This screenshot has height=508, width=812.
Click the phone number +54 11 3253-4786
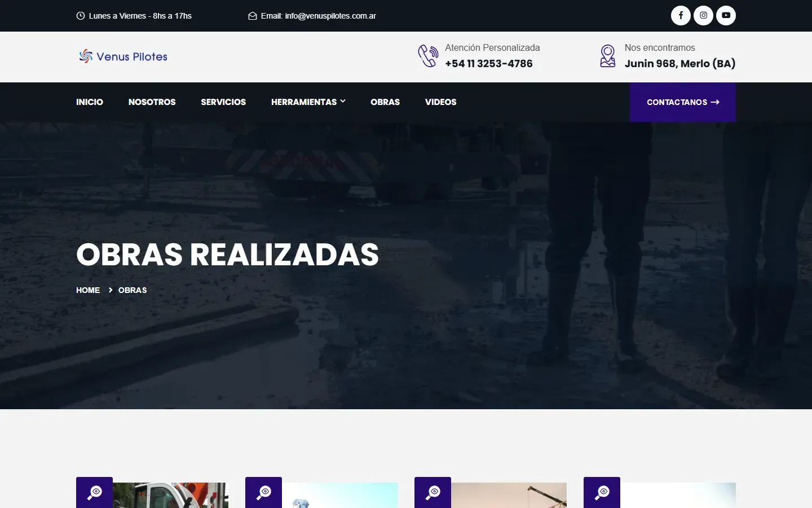click(x=489, y=64)
